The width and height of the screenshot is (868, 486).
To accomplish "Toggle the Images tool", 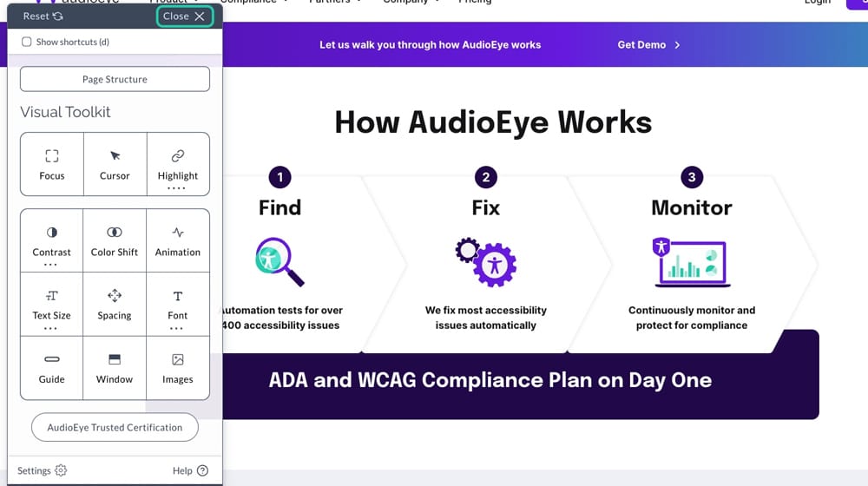I will point(178,368).
